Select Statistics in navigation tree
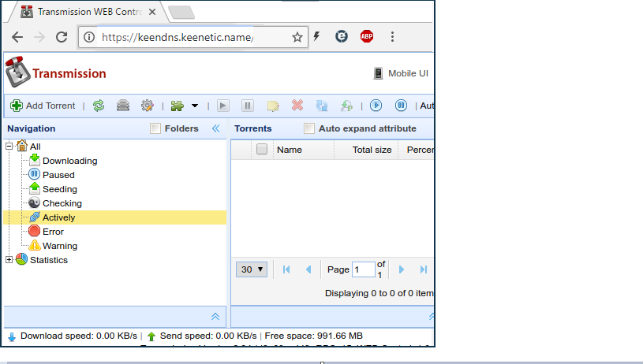The height and width of the screenshot is (364, 643). (x=49, y=260)
